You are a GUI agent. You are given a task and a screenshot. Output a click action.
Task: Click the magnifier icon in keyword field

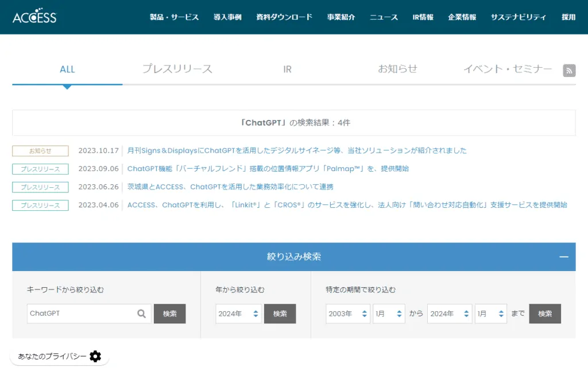coord(141,314)
